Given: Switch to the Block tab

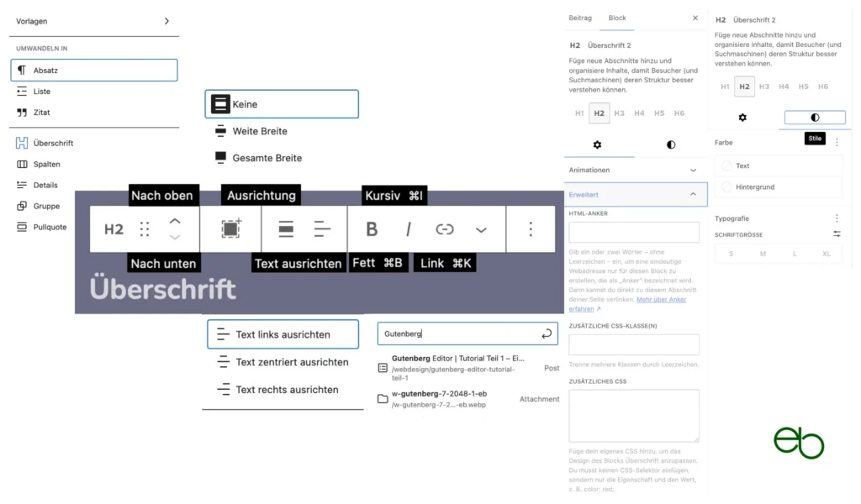Looking at the screenshot, I should pyautogui.click(x=617, y=18).
